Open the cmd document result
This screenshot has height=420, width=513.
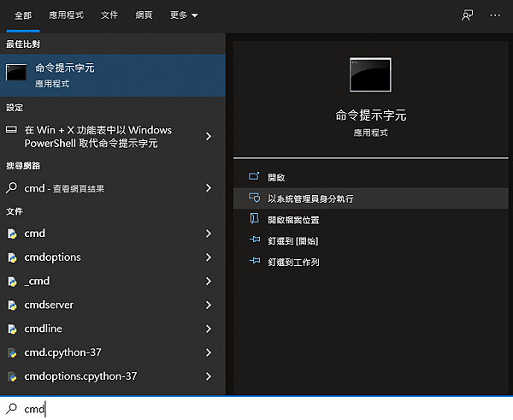point(113,234)
